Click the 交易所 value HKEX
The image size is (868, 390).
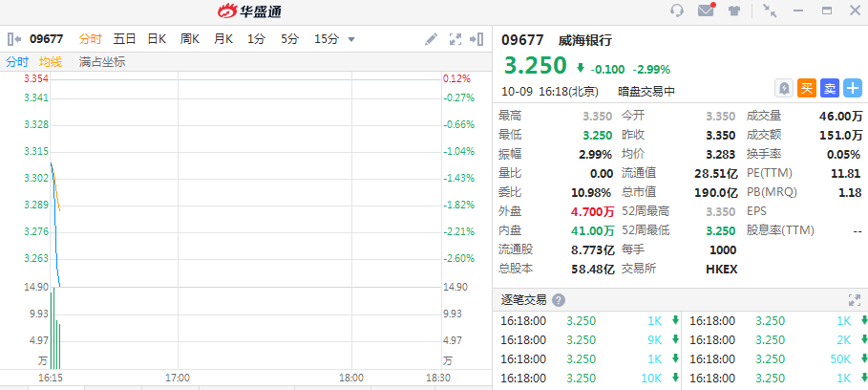click(x=722, y=270)
